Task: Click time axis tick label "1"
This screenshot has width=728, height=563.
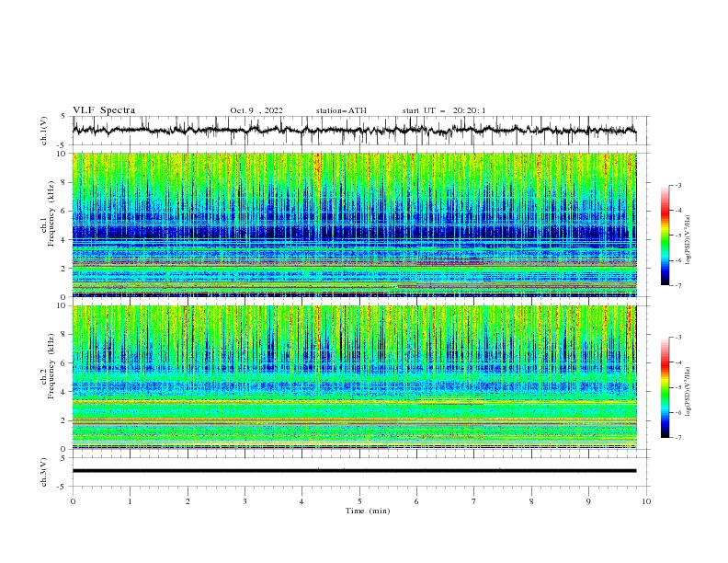Action: click(130, 501)
